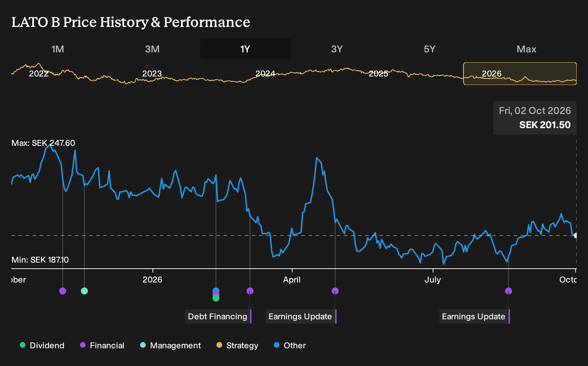Toggle the Other legend filter
This screenshot has height=366, width=588.
pos(290,345)
